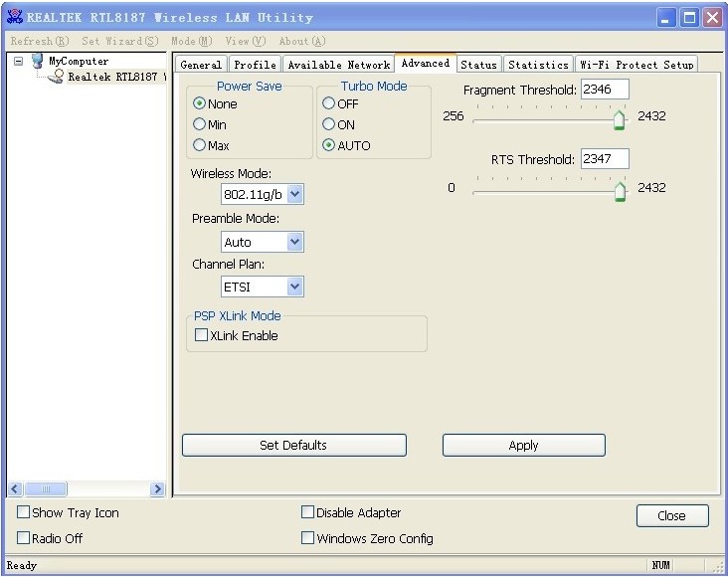The height and width of the screenshot is (577, 728).
Task: Click the RTS Threshold value field
Action: pyautogui.click(x=605, y=159)
